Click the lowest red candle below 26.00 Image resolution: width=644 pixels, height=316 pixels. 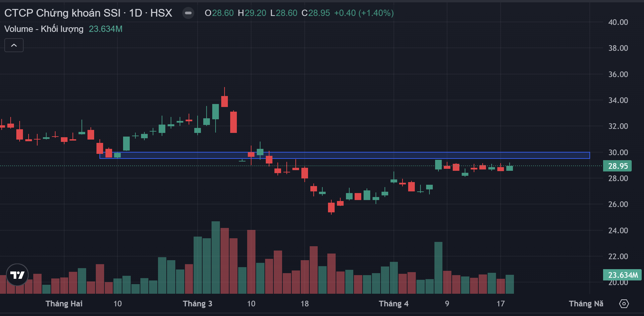[x=331, y=207]
